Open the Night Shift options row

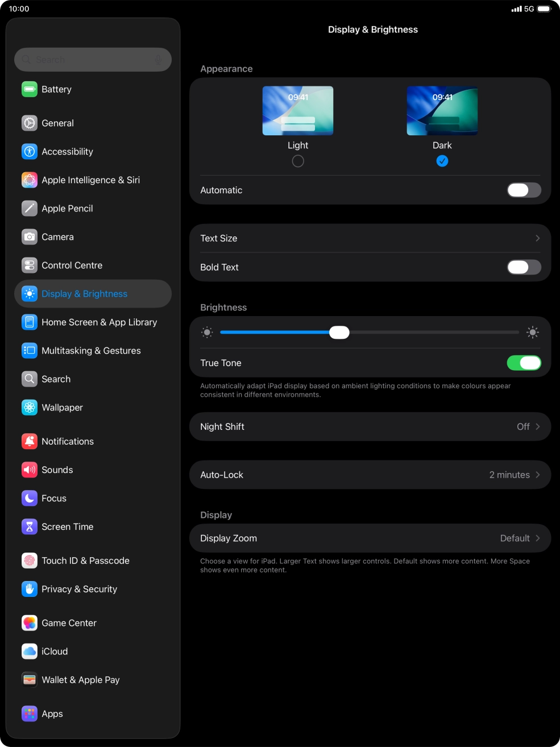click(x=370, y=427)
